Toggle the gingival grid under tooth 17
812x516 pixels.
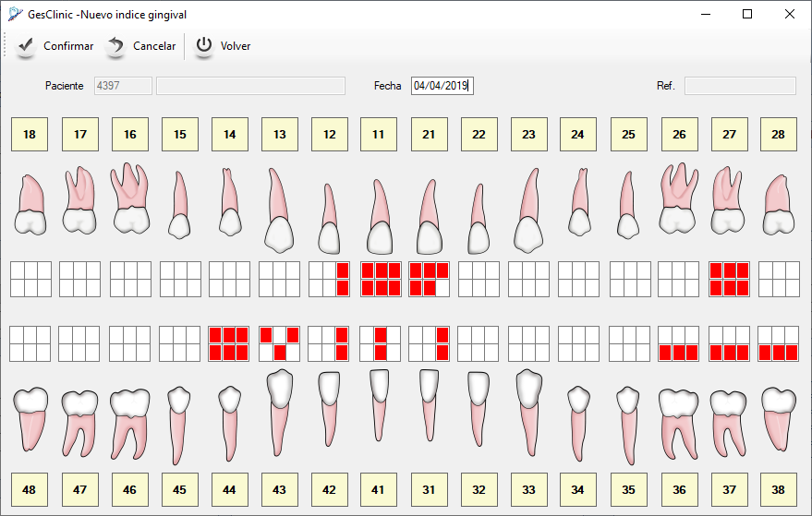[x=79, y=279]
